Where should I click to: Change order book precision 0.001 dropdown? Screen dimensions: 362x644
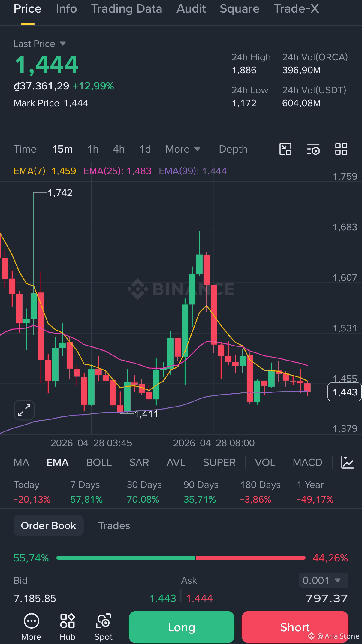324,580
